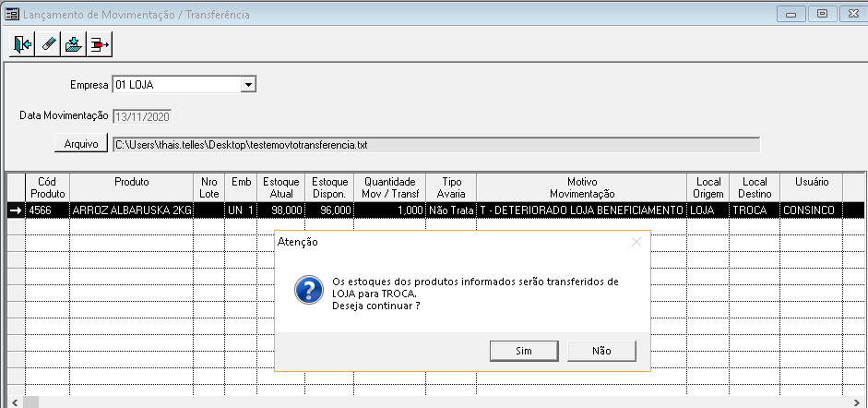The height and width of the screenshot is (408, 868).
Task: Click the transfer icon with red block and arrow
Action: pos(100,44)
